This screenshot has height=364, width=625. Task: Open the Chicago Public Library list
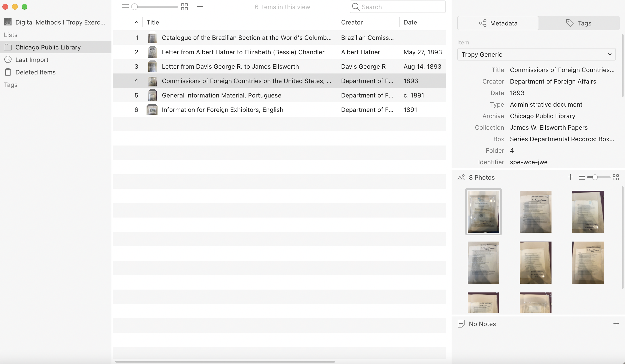click(48, 47)
